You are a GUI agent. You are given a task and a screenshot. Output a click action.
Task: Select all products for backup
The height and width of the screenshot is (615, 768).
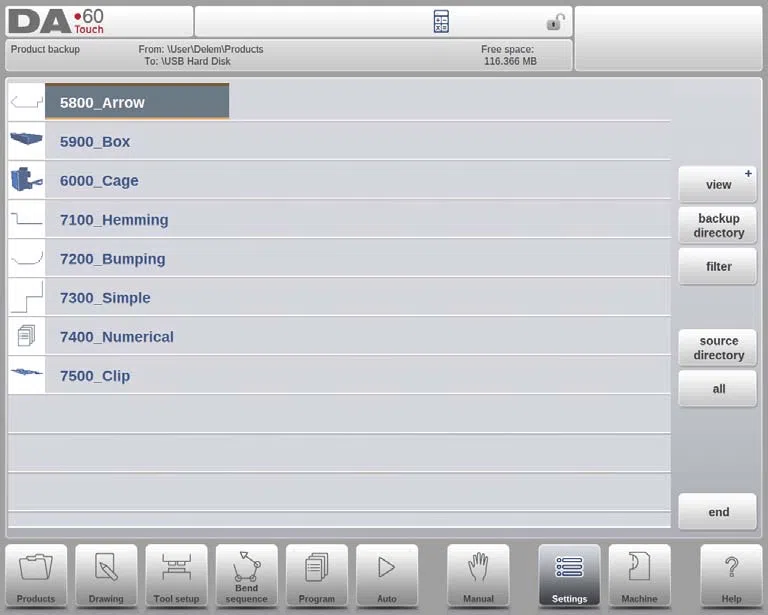(718, 389)
